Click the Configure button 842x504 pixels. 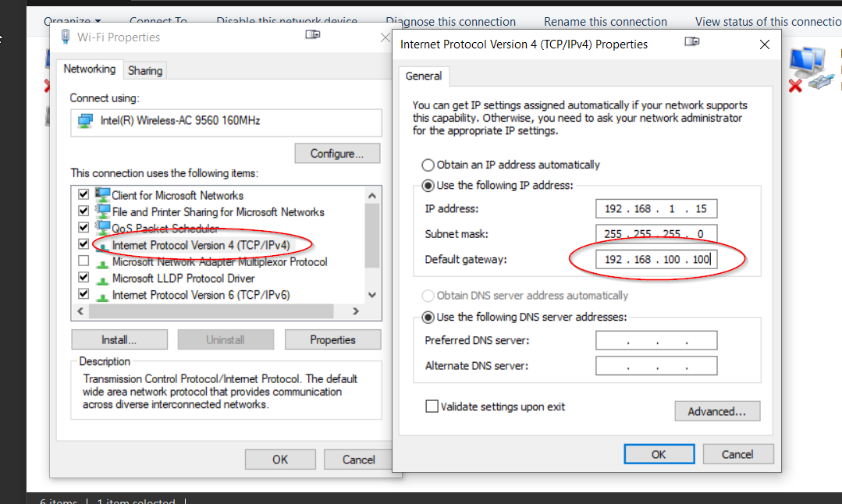[336, 153]
